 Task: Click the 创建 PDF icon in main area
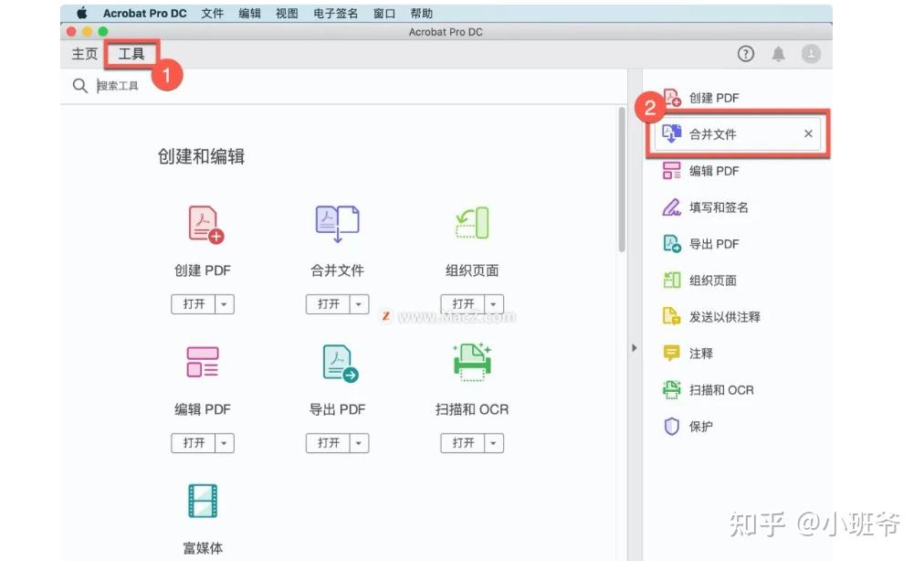205,224
